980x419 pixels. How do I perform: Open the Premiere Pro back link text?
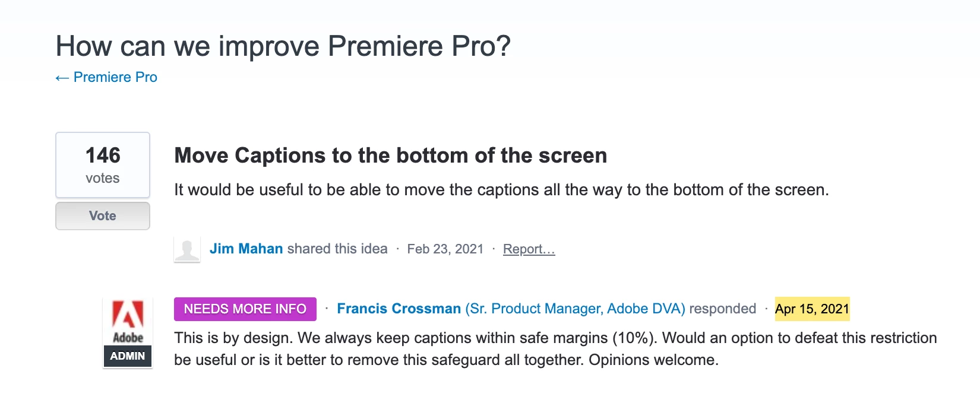tap(115, 77)
